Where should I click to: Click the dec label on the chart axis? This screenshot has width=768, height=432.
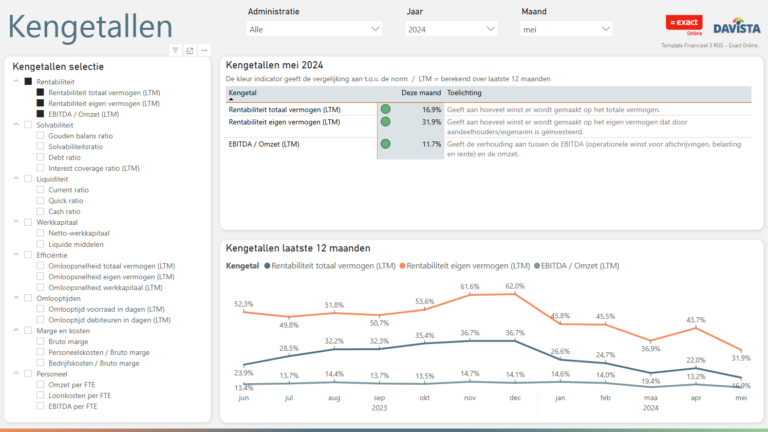(x=515, y=398)
